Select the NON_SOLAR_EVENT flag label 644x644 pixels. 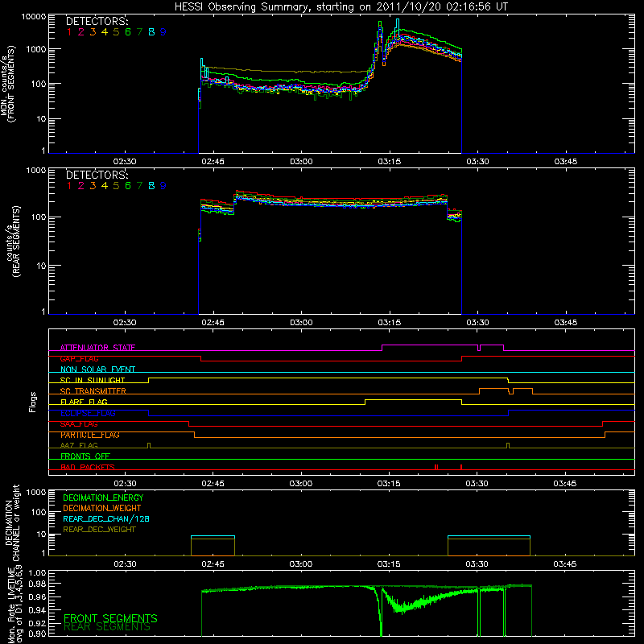97,369
